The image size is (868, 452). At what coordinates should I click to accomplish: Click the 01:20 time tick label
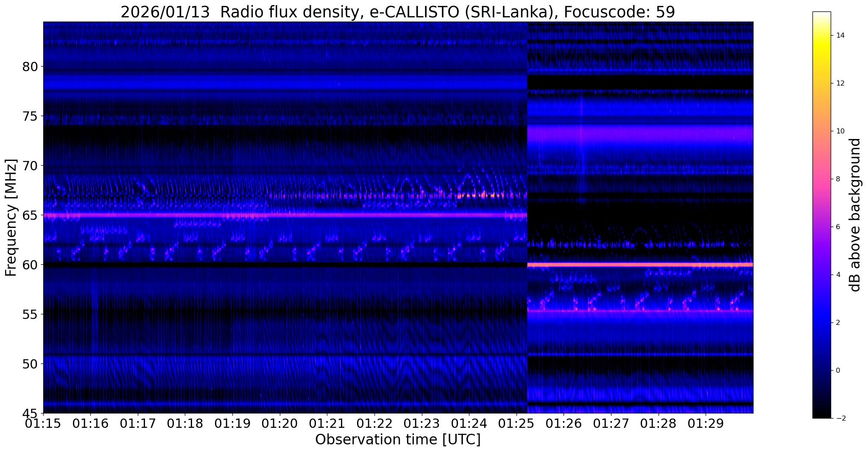click(280, 424)
